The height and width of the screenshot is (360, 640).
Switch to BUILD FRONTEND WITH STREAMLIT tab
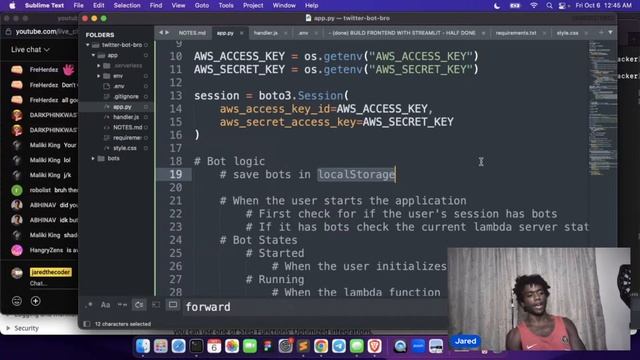(x=402, y=33)
